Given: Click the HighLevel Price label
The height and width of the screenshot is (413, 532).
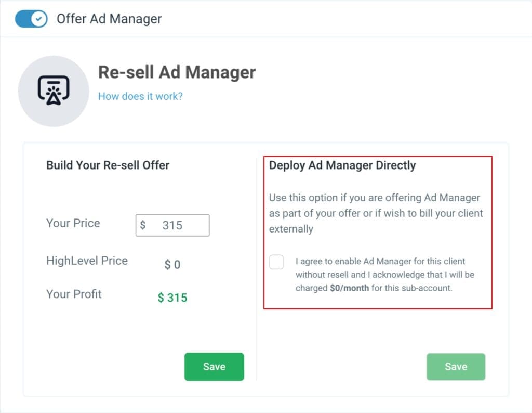Looking at the screenshot, I should (x=87, y=261).
